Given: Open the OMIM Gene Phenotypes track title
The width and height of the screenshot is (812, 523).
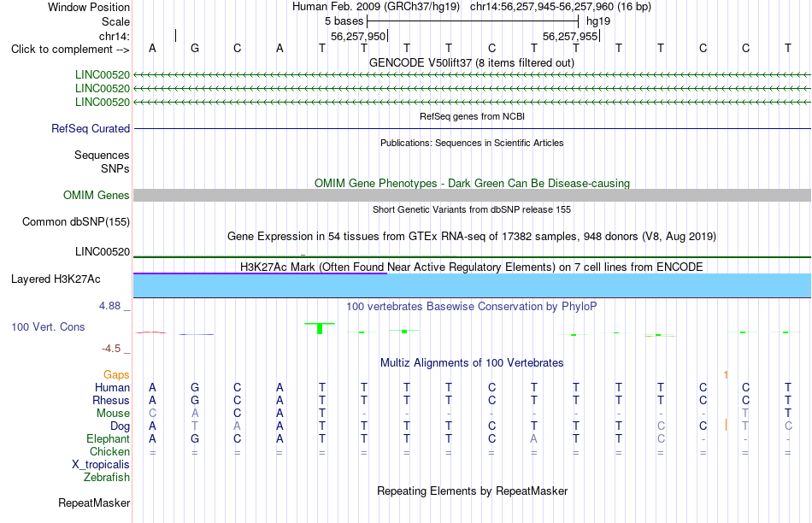Looking at the screenshot, I should [x=472, y=184].
